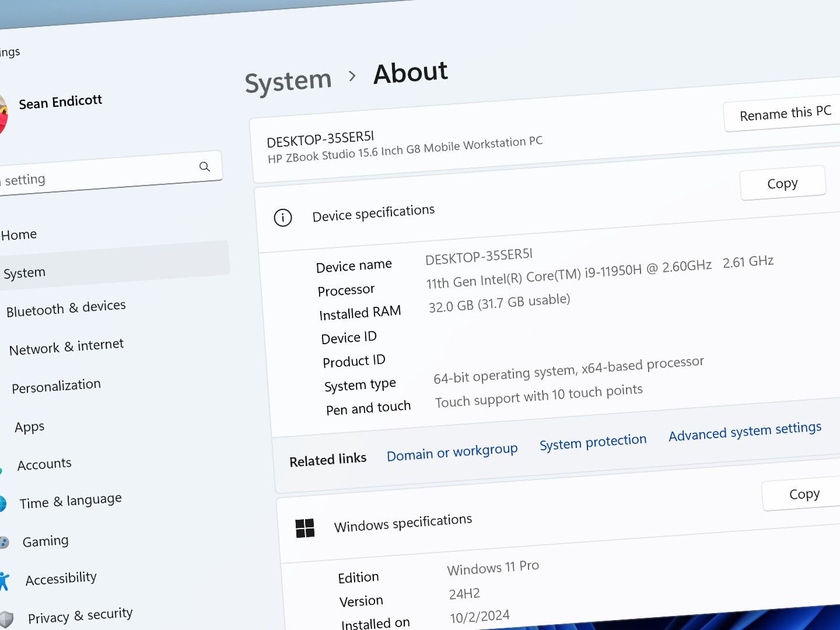
Task: Select System in the sidebar
Action: pyautogui.click(x=114, y=267)
